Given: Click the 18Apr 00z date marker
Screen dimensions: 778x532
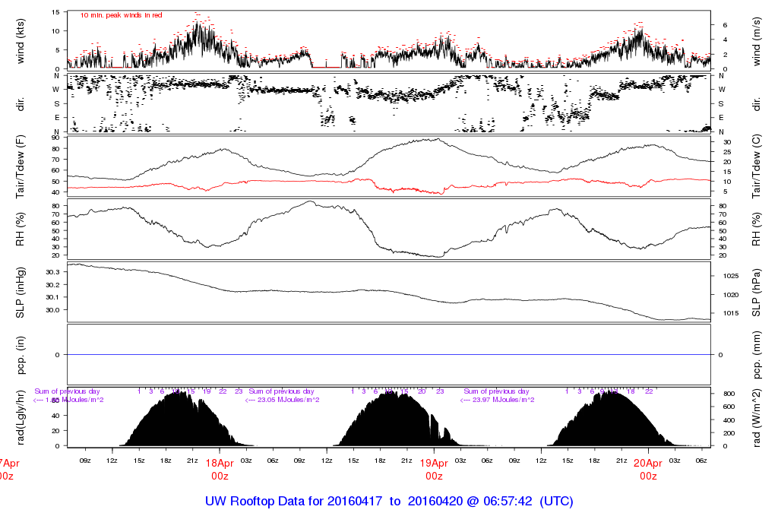Looking at the screenshot, I should pos(220,470).
